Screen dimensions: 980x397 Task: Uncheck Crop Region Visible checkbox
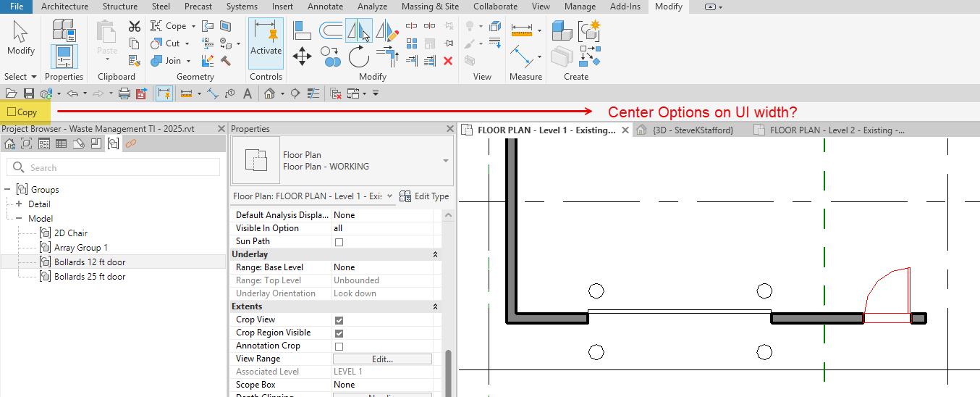pos(339,333)
